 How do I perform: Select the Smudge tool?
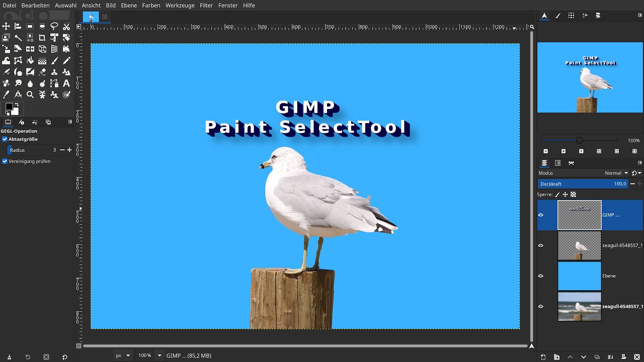pos(18,83)
